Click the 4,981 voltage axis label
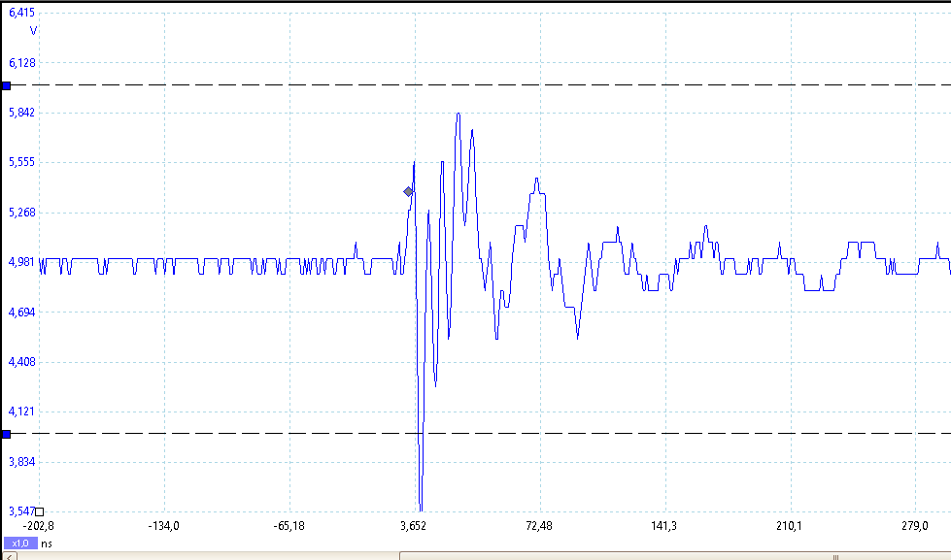 pos(21,262)
